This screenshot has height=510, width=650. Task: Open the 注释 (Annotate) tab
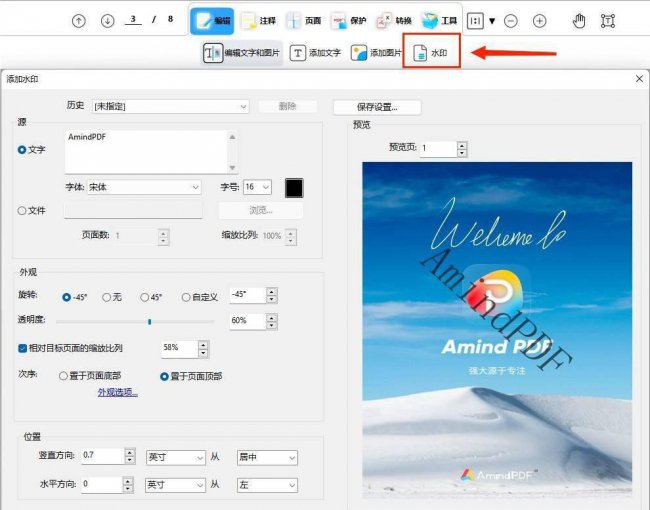pyautogui.click(x=259, y=21)
